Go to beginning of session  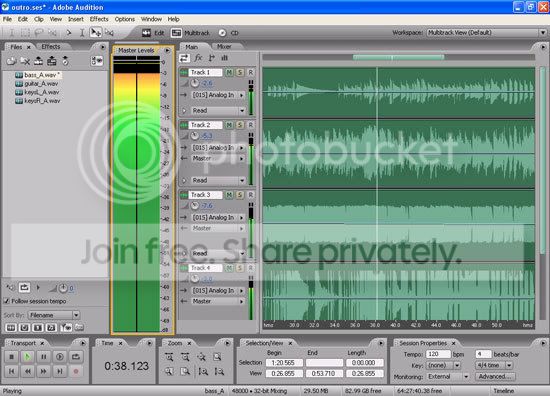tap(11, 371)
